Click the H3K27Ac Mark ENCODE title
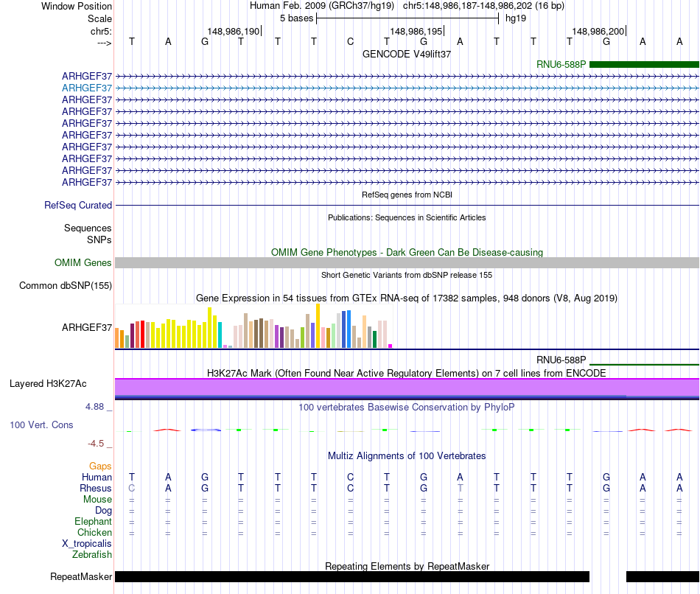 [x=407, y=373]
